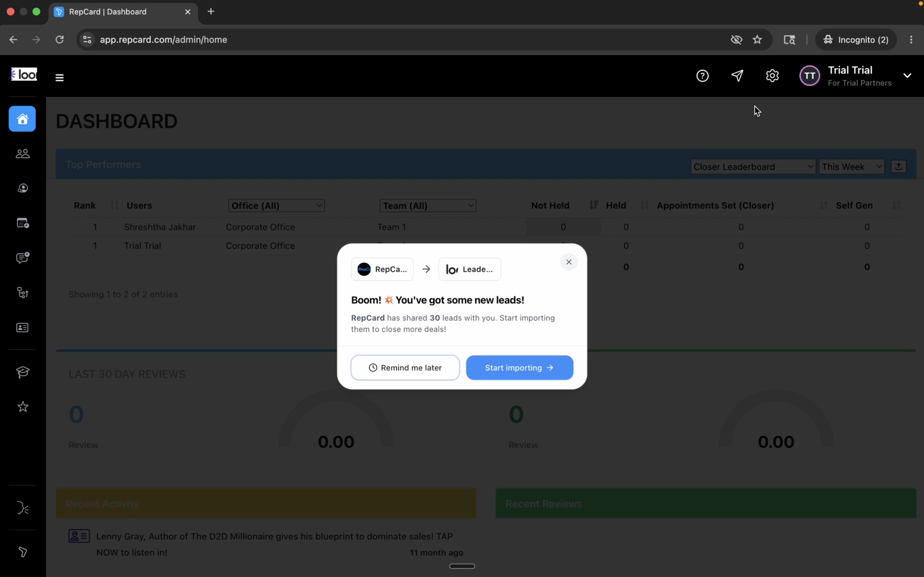Open the Chrome three-dot menu
Viewport: 924px width, 577px height.
911,40
